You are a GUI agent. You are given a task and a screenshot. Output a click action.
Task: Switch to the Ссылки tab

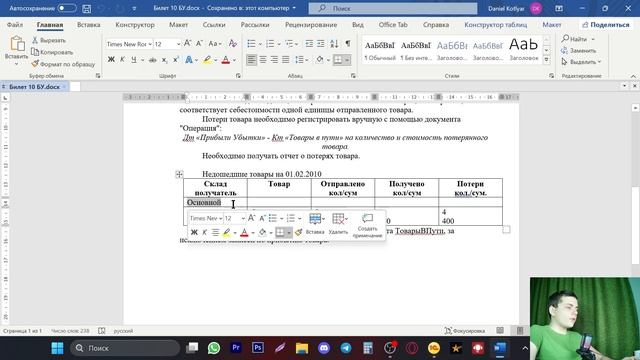[x=214, y=25]
